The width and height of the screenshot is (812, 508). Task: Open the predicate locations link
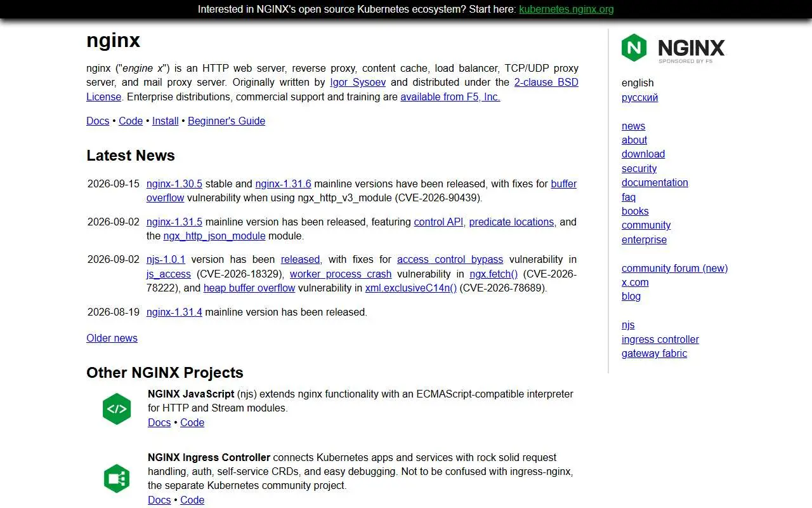coord(511,222)
